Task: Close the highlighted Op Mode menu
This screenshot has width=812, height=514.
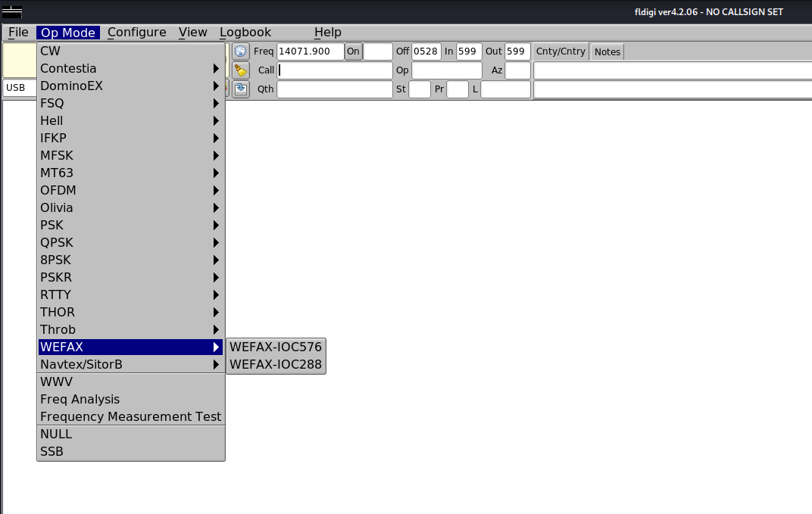Action: [x=68, y=32]
